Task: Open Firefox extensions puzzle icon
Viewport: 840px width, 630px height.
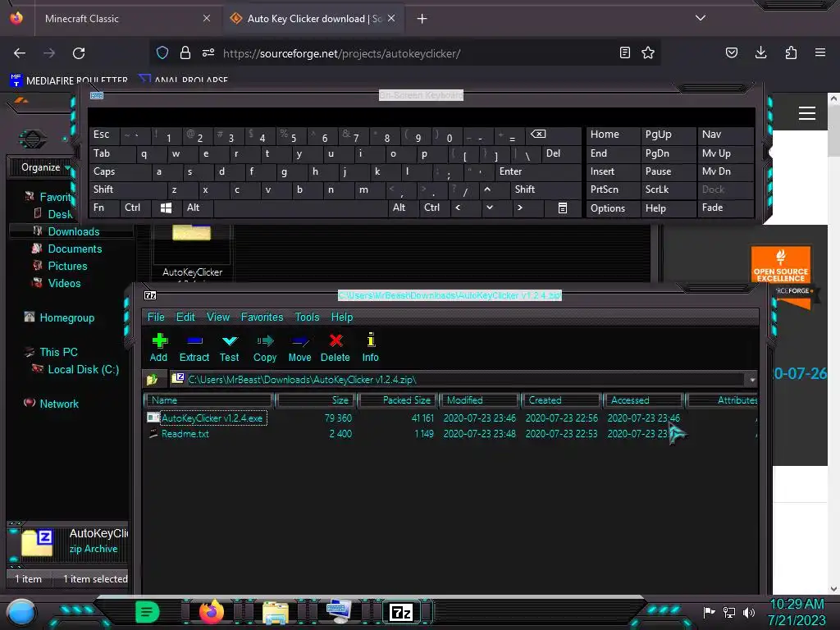Action: (791, 52)
